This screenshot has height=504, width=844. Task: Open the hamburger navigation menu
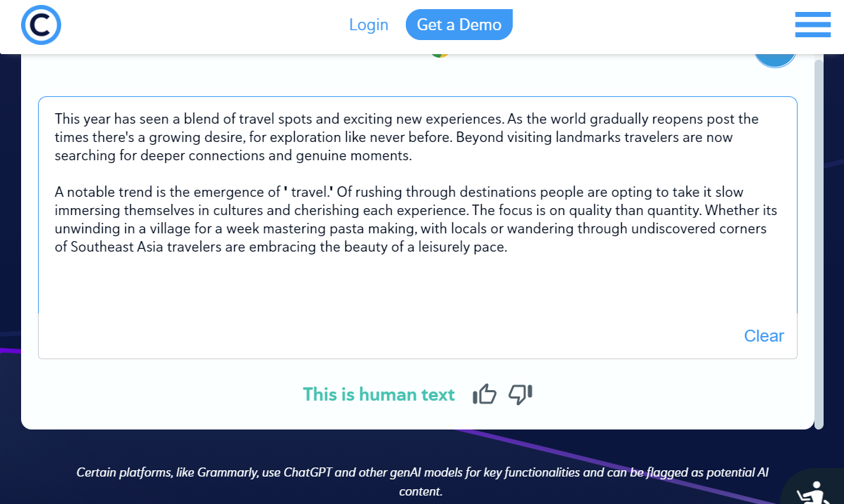coord(812,25)
